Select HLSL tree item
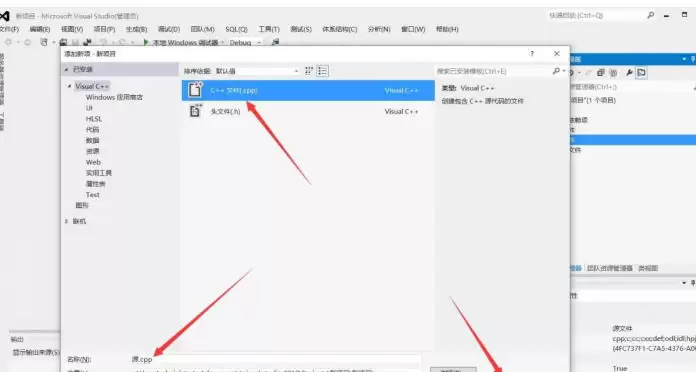 click(94, 119)
